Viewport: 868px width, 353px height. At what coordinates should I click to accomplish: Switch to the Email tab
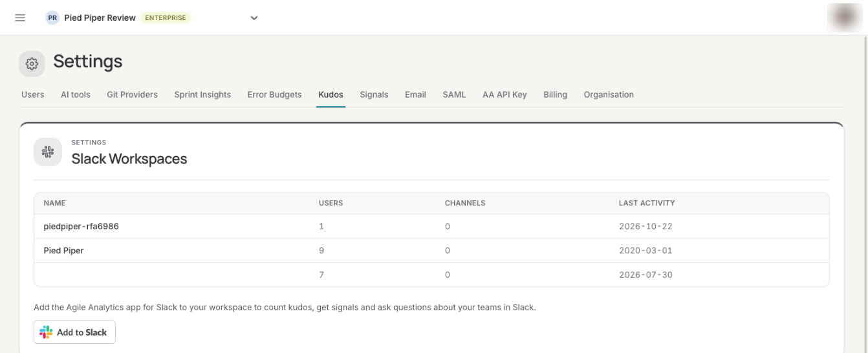[415, 95]
